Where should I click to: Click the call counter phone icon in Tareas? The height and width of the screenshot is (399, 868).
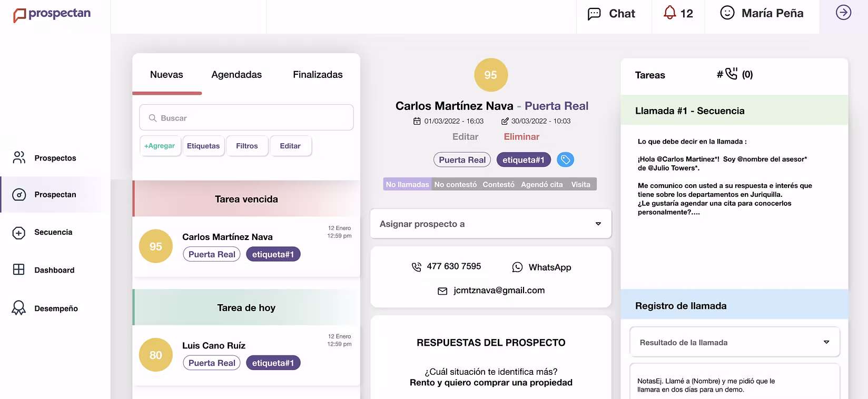click(731, 73)
